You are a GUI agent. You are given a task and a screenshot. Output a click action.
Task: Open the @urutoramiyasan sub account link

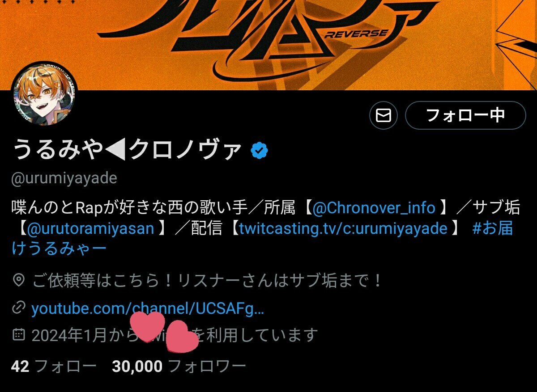click(x=91, y=228)
